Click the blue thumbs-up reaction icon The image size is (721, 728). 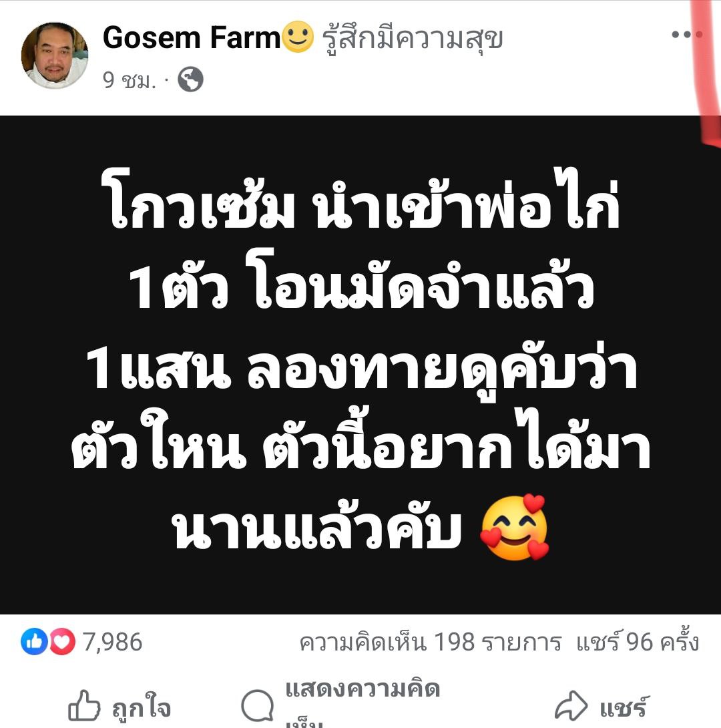[x=34, y=642]
